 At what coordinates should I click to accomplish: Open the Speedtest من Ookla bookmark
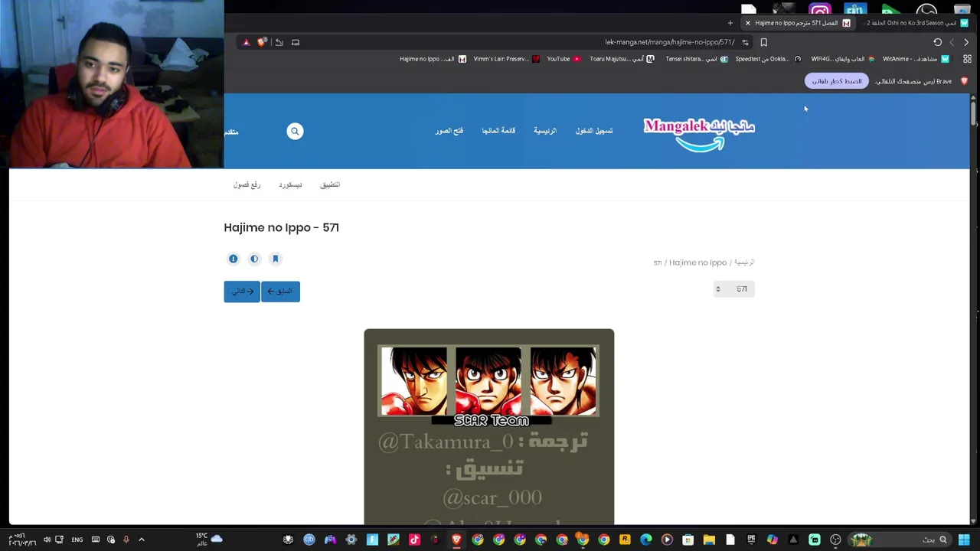click(x=768, y=59)
